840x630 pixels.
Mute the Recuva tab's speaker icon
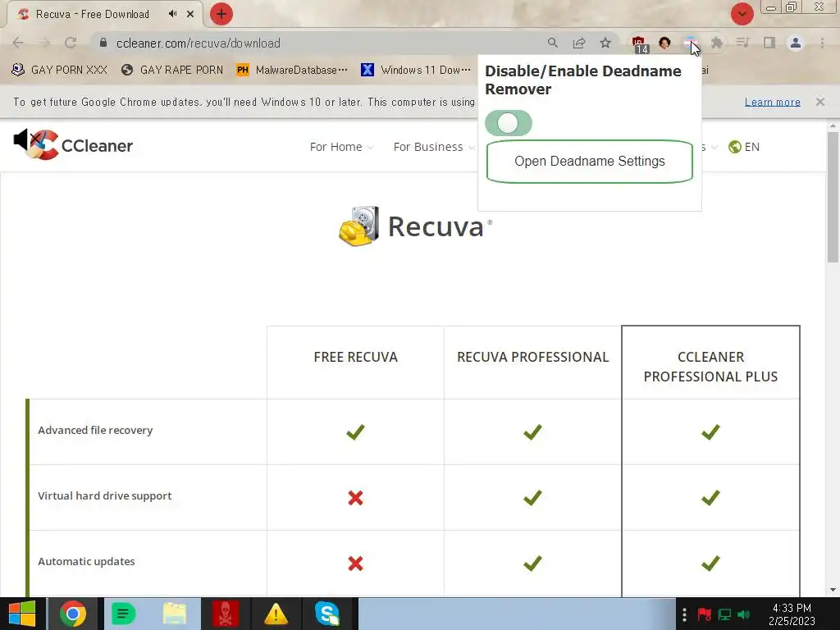pos(172,14)
